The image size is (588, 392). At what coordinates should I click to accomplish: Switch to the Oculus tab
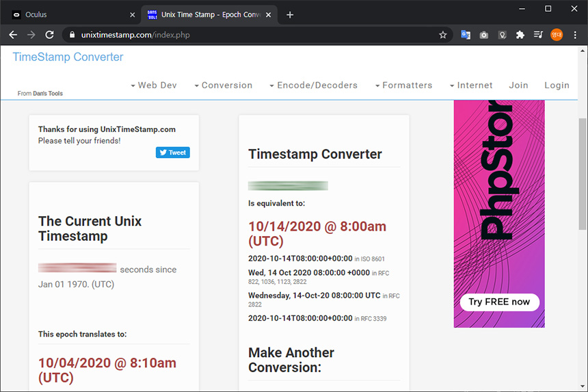pos(71,14)
